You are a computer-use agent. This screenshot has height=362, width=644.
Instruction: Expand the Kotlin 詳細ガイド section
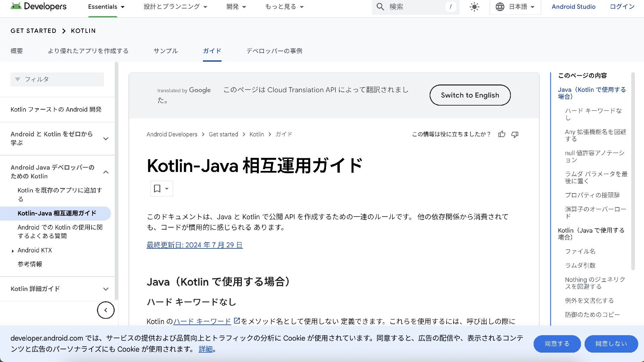(106, 289)
